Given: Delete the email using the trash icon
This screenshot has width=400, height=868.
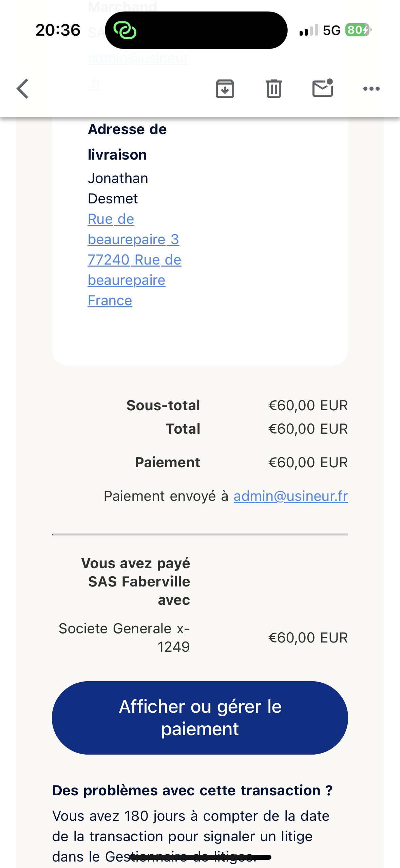Looking at the screenshot, I should 274,89.
